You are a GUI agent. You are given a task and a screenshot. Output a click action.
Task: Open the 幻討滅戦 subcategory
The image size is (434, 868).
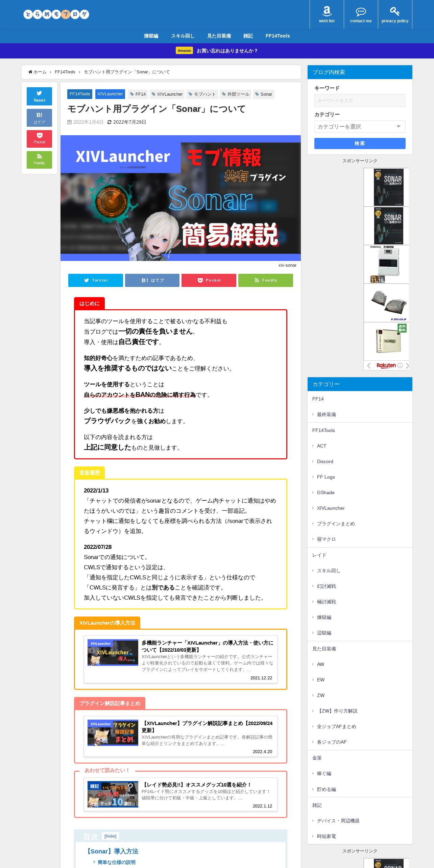pyautogui.click(x=326, y=586)
